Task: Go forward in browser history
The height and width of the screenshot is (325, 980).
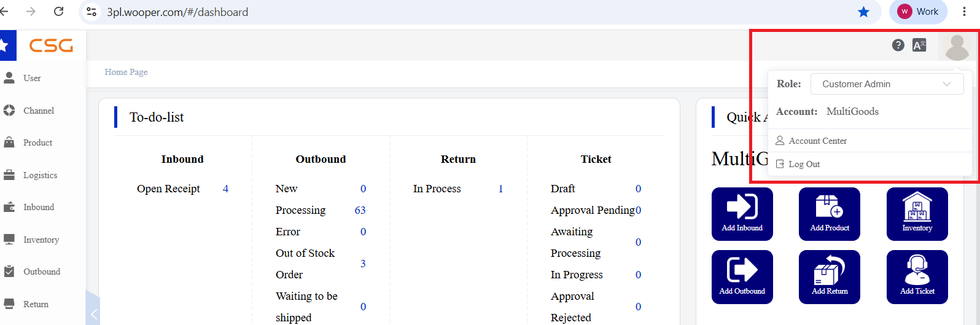Action: 31,12
